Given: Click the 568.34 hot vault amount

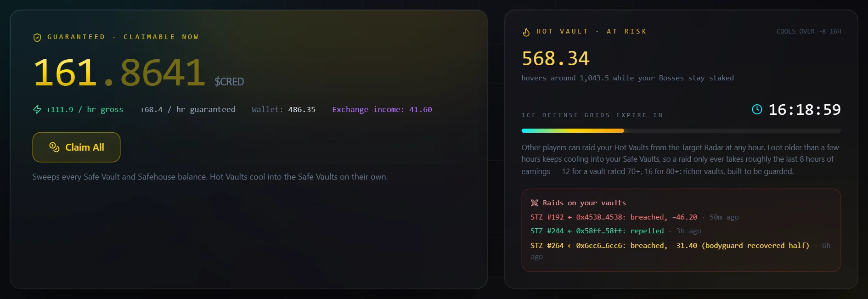Looking at the screenshot, I should [x=556, y=58].
